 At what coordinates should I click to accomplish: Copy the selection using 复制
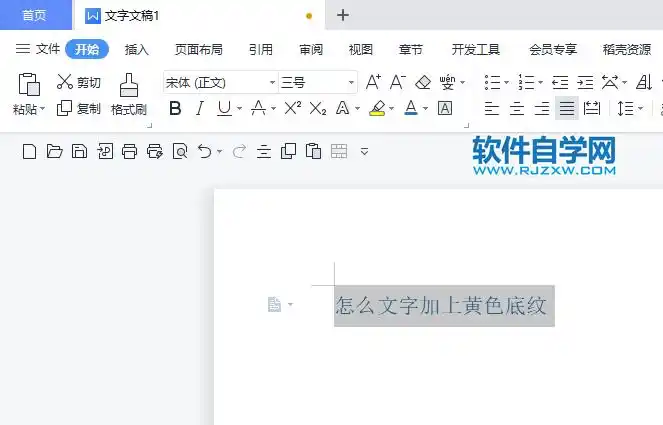coord(79,108)
